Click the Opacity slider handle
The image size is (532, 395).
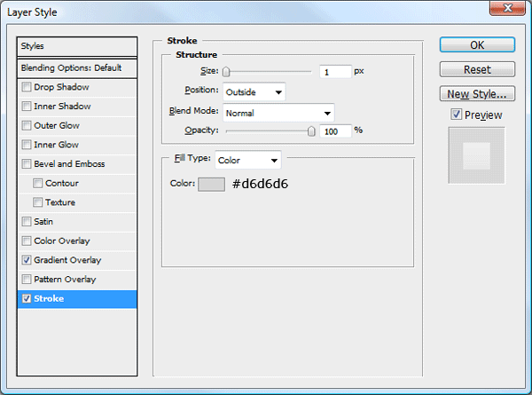coord(311,131)
